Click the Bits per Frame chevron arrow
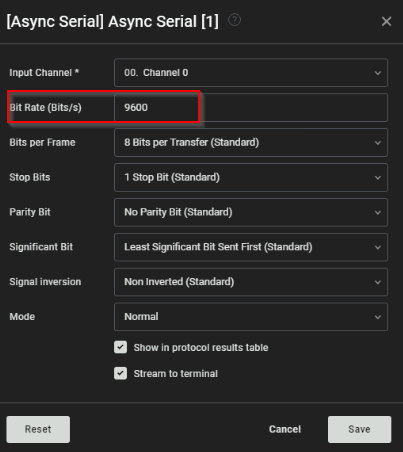Image resolution: width=403 pixels, height=452 pixels. tap(378, 143)
